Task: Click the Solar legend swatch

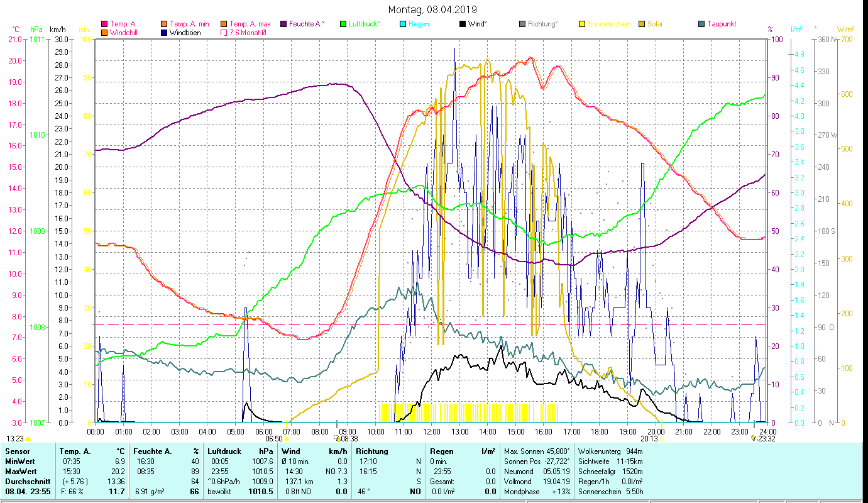Action: [641, 25]
